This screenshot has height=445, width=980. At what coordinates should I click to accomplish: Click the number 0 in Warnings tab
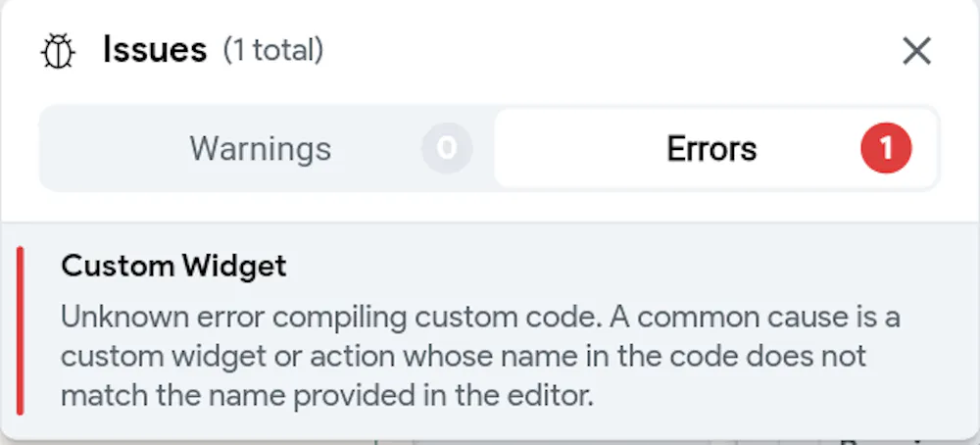click(447, 149)
